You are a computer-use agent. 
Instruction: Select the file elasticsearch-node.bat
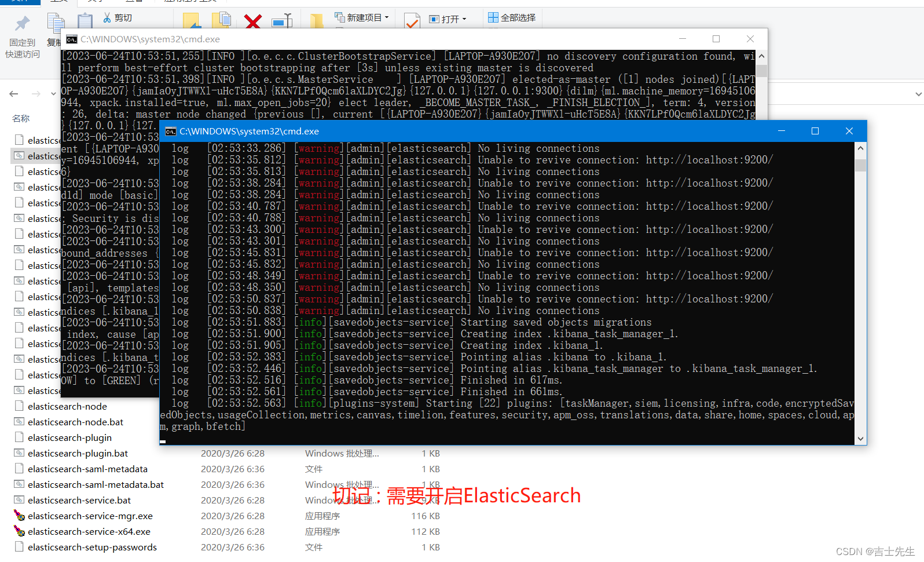75,422
